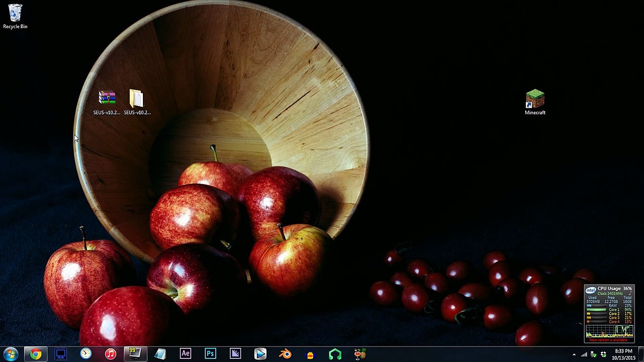Open the clock app in the taskbar
The width and height of the screenshot is (644, 362).
click(x=86, y=354)
